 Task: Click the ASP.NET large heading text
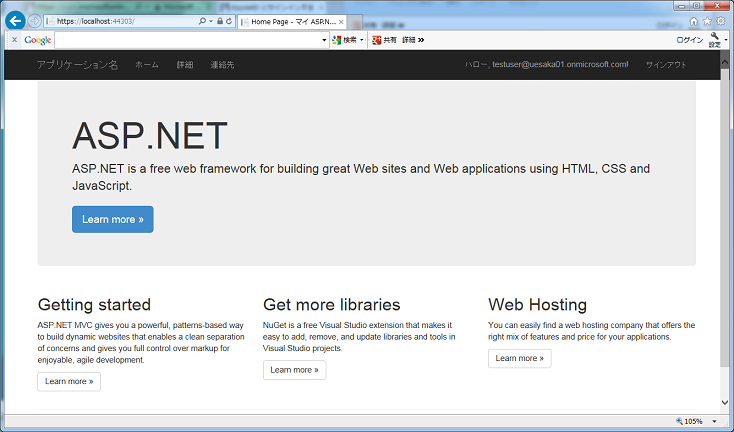click(150, 136)
